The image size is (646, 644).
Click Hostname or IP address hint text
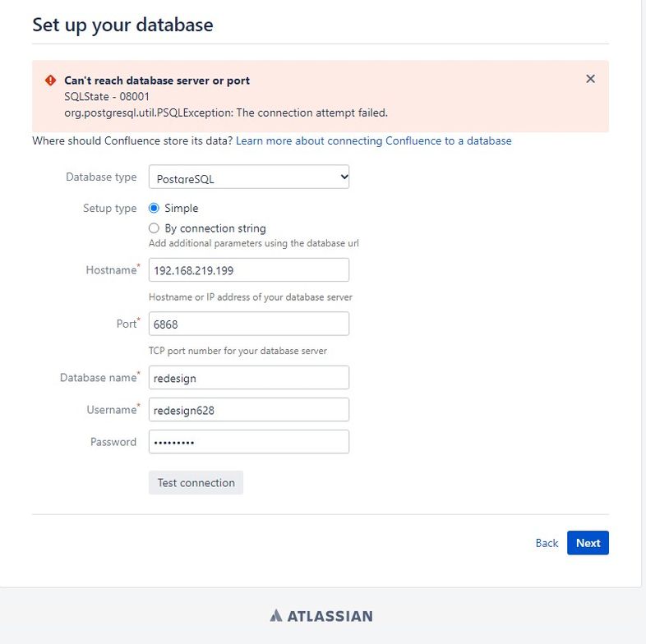pos(251,297)
